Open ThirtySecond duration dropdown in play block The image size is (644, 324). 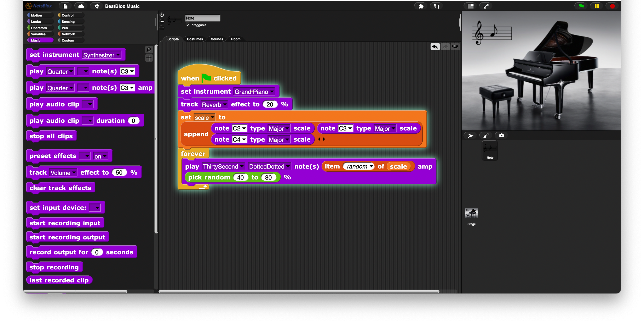tap(242, 166)
